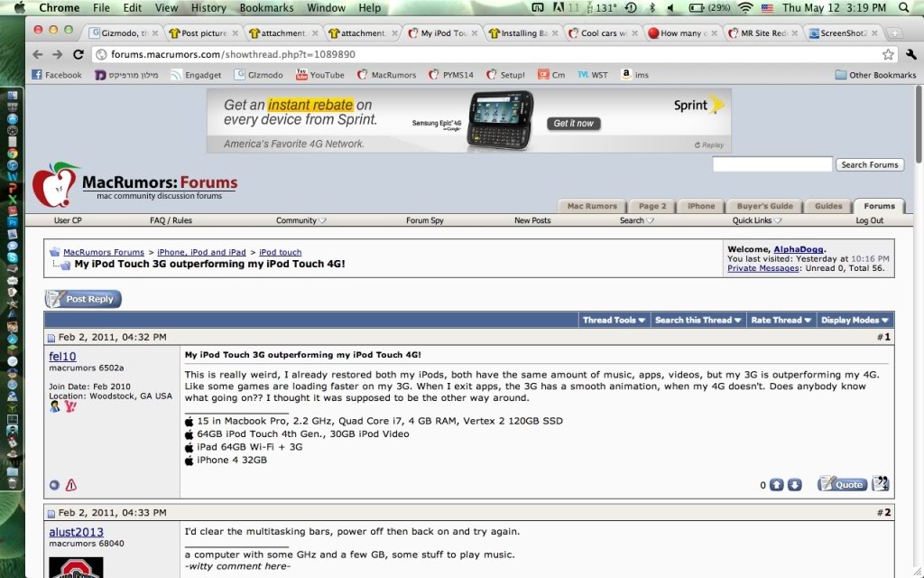This screenshot has width=924, height=578.
Task: Click the browser forward arrow
Action: click(x=57, y=54)
